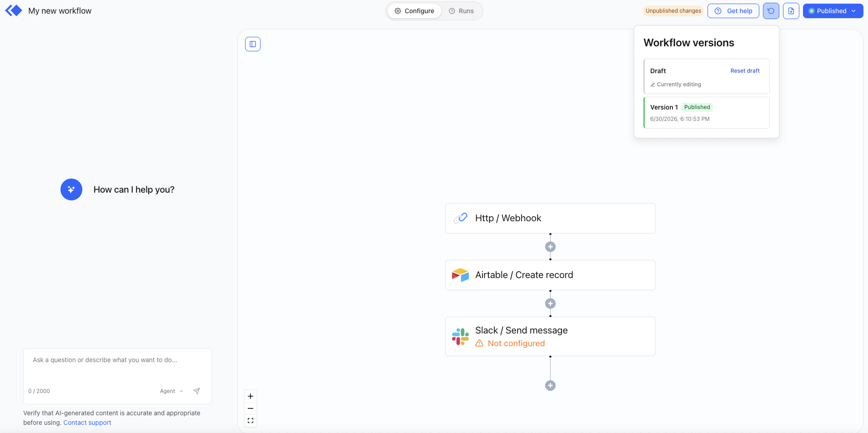The image size is (868, 433).
Task: Click the Not configured warning icon
Action: point(479,343)
